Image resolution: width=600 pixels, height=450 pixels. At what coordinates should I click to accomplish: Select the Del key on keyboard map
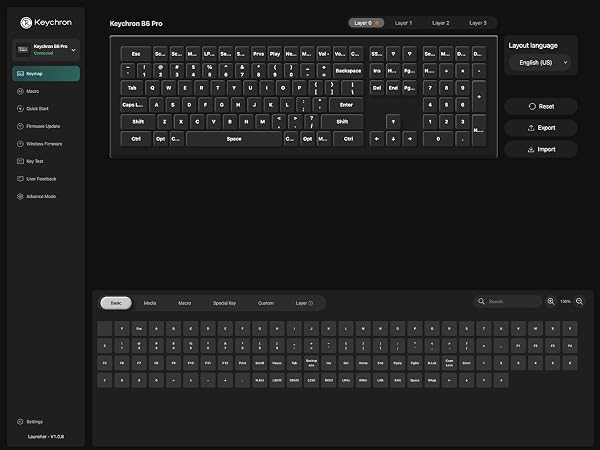(x=377, y=88)
